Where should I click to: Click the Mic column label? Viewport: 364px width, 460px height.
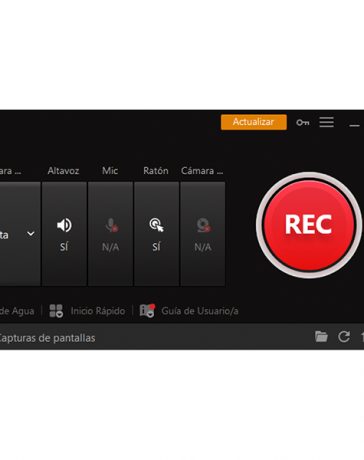point(110,171)
